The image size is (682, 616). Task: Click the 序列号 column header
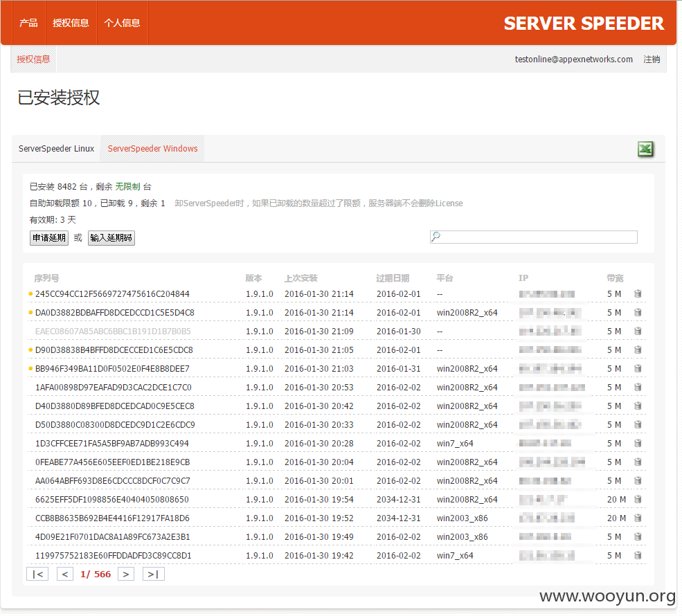click(x=46, y=278)
